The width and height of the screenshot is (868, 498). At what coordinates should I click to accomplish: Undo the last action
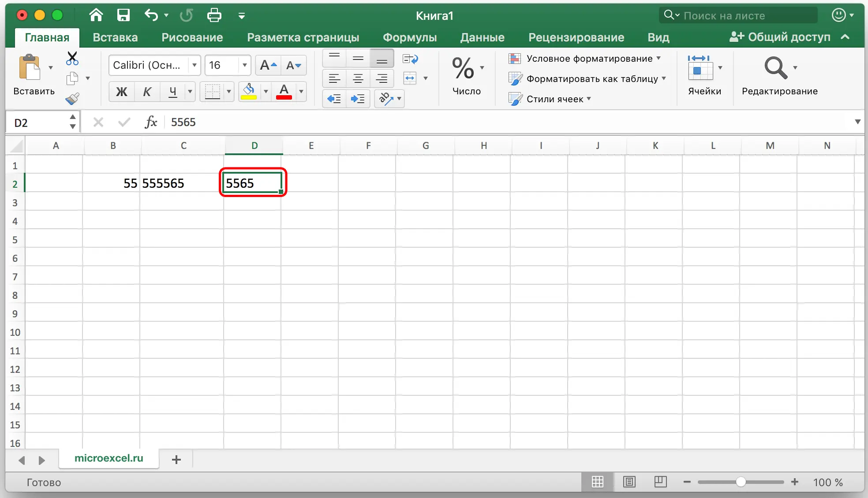pos(151,15)
